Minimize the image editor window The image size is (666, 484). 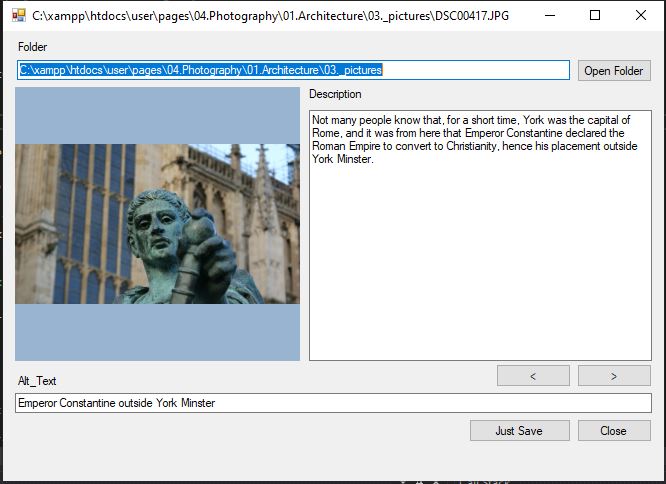[549, 15]
